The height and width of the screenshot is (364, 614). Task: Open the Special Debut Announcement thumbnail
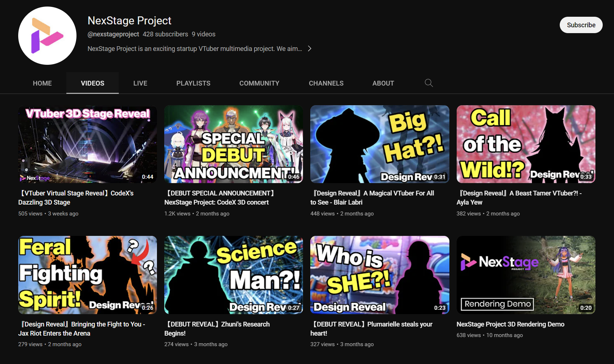tap(233, 144)
